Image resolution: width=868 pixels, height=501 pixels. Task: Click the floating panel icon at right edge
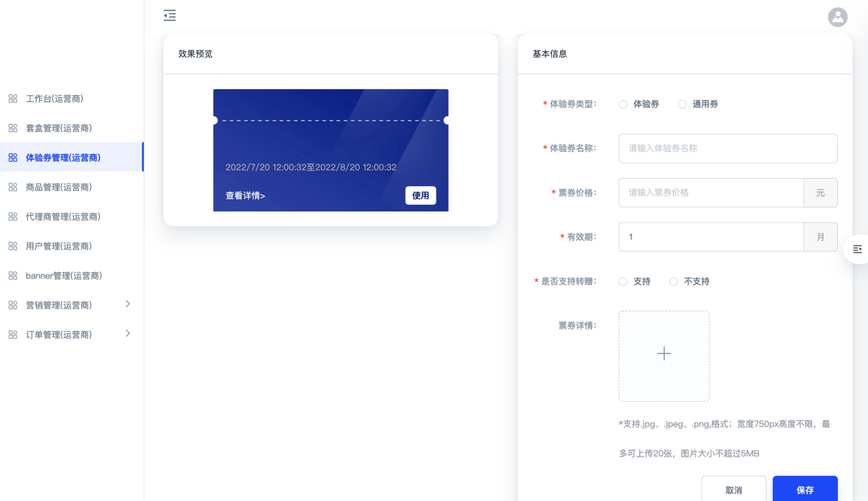click(857, 249)
